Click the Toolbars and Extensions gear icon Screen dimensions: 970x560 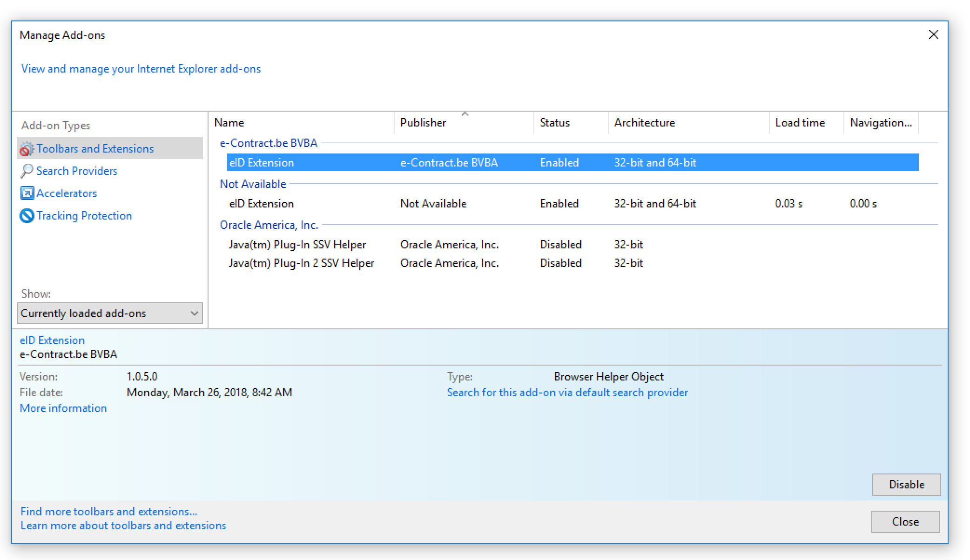pyautogui.click(x=27, y=149)
